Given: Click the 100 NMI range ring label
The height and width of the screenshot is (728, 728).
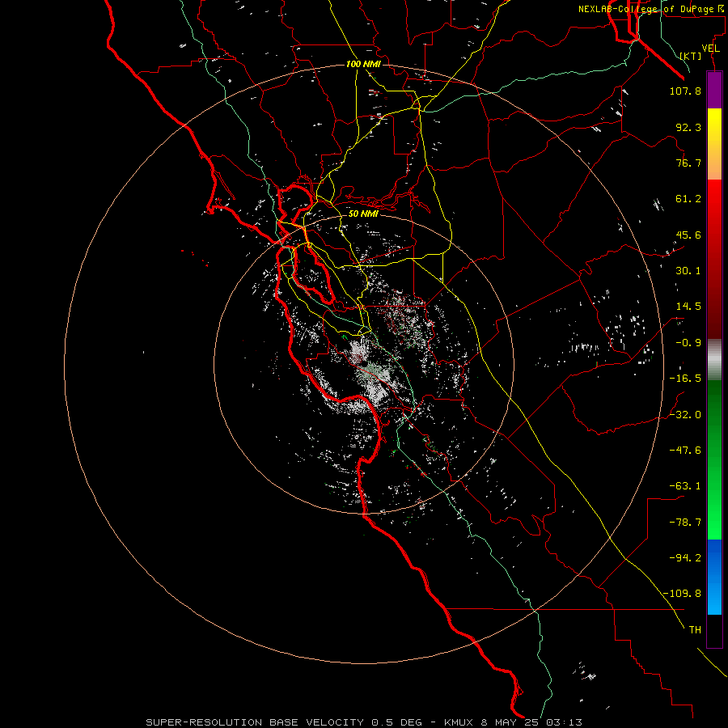Looking at the screenshot, I should point(363,64).
